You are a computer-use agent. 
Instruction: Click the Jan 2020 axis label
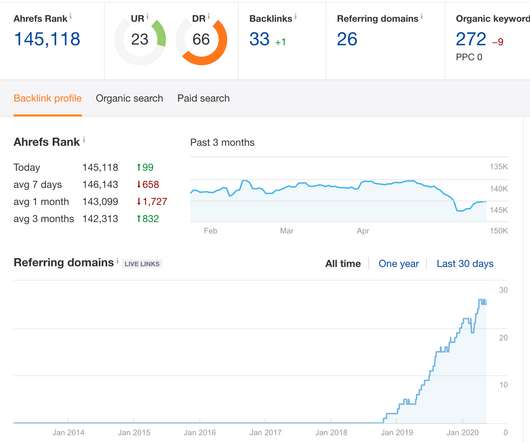click(462, 433)
